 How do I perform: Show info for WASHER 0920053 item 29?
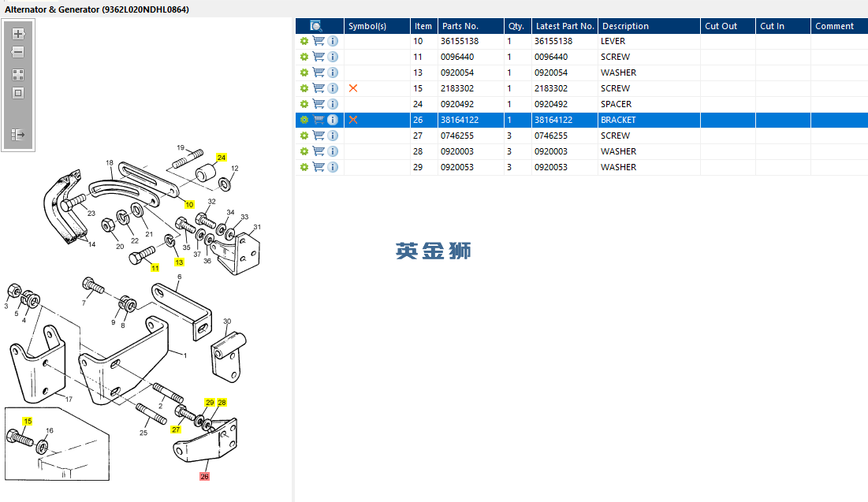(333, 167)
